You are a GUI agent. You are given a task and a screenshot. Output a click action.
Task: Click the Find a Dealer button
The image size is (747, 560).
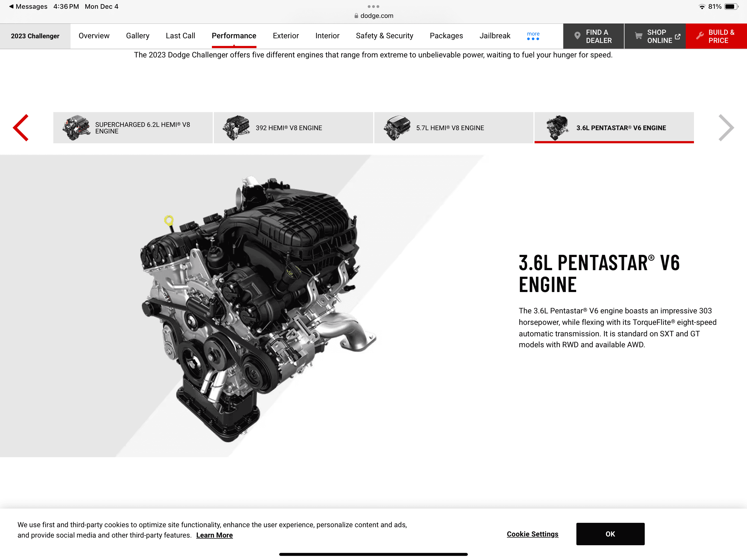tap(593, 36)
